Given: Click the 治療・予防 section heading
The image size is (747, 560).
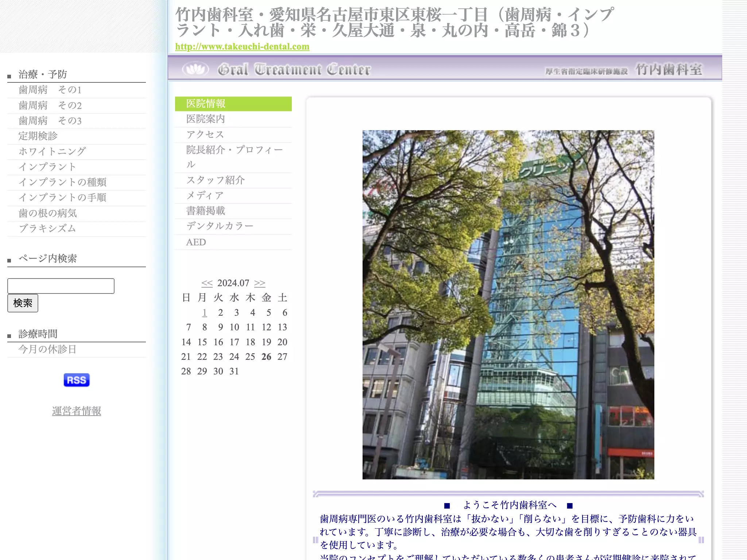Looking at the screenshot, I should [x=43, y=74].
